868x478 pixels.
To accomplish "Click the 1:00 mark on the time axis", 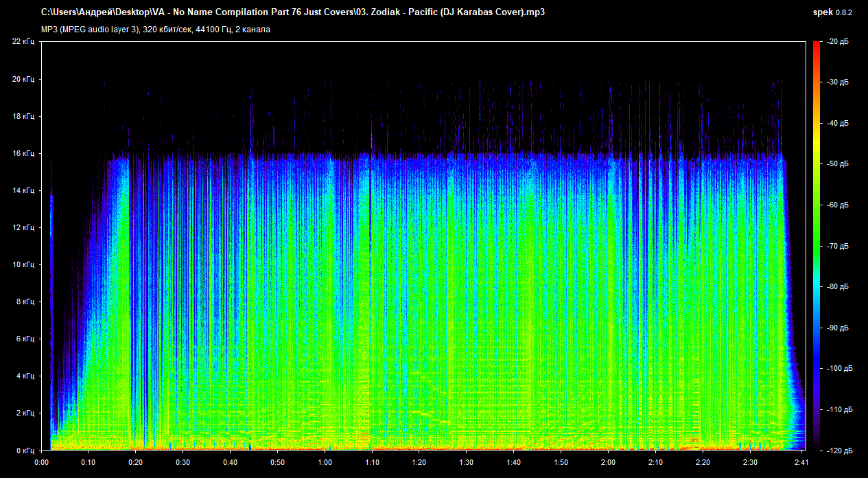I will 325,462.
